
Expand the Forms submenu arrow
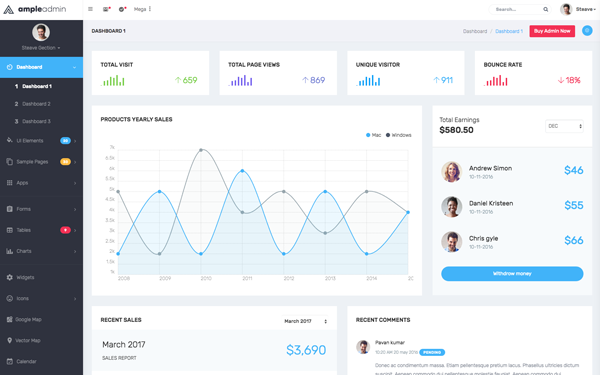(x=75, y=209)
